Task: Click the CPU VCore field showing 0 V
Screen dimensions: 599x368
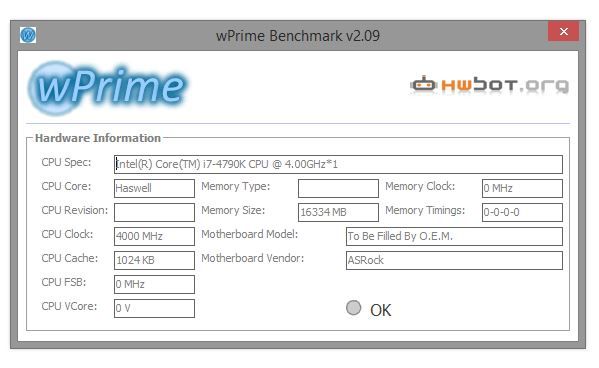Action: click(x=154, y=308)
